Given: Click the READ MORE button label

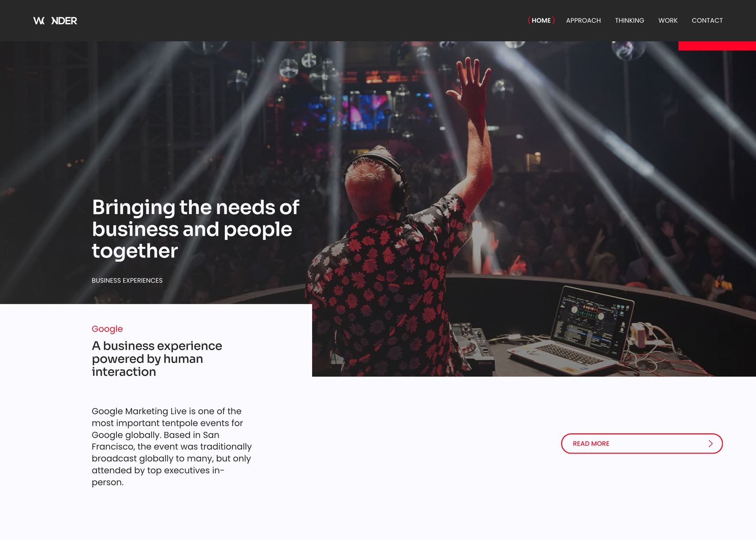Looking at the screenshot, I should click(591, 443).
